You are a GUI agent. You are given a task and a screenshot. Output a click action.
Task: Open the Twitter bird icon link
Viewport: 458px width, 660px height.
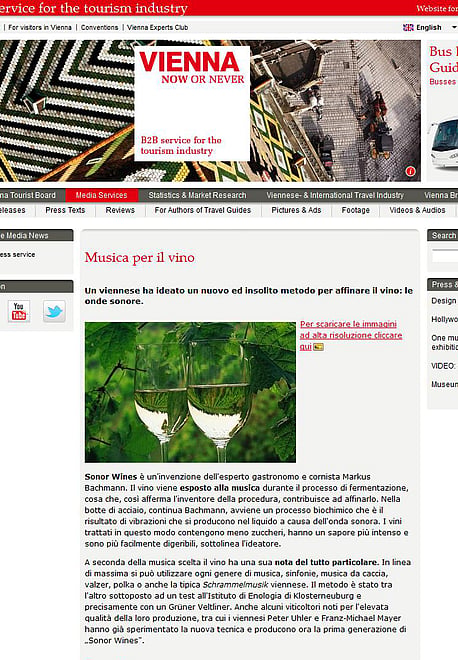click(54, 311)
